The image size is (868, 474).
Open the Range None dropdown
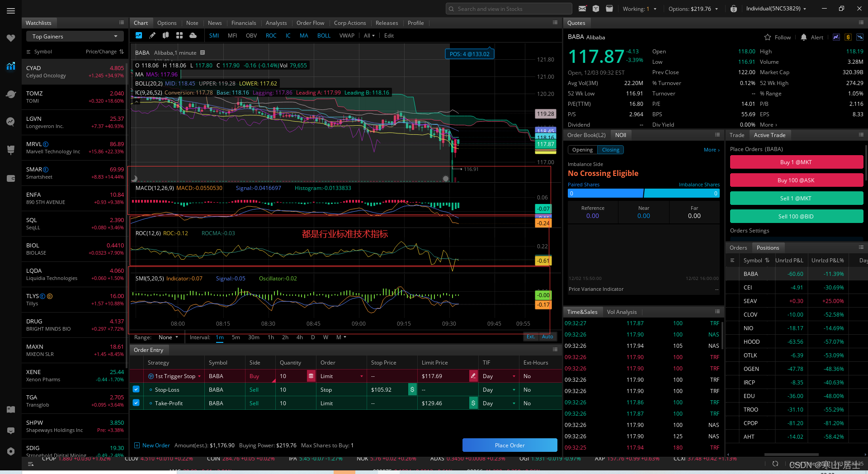[168, 337]
